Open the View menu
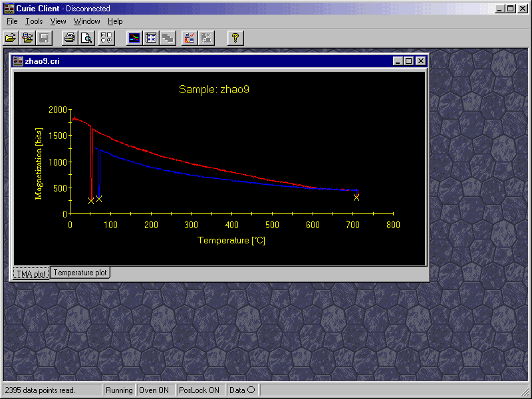Screen dimensions: 532x399 (x=58, y=21)
